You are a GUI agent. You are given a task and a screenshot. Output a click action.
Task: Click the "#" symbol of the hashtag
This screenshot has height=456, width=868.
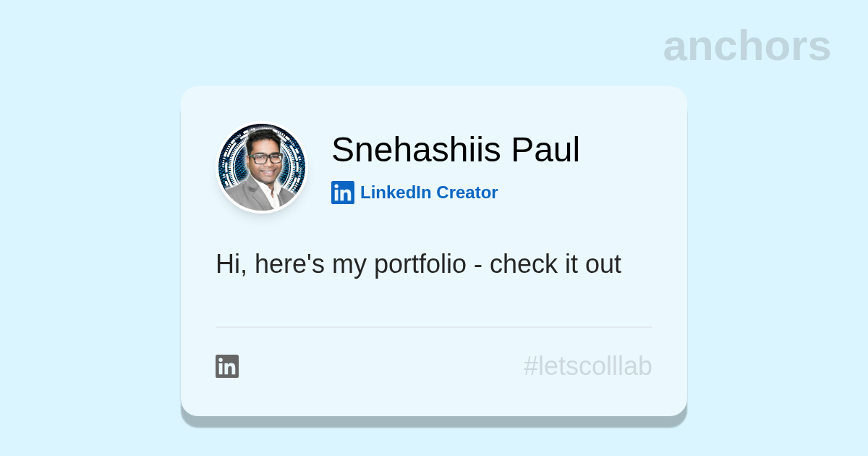point(531,366)
